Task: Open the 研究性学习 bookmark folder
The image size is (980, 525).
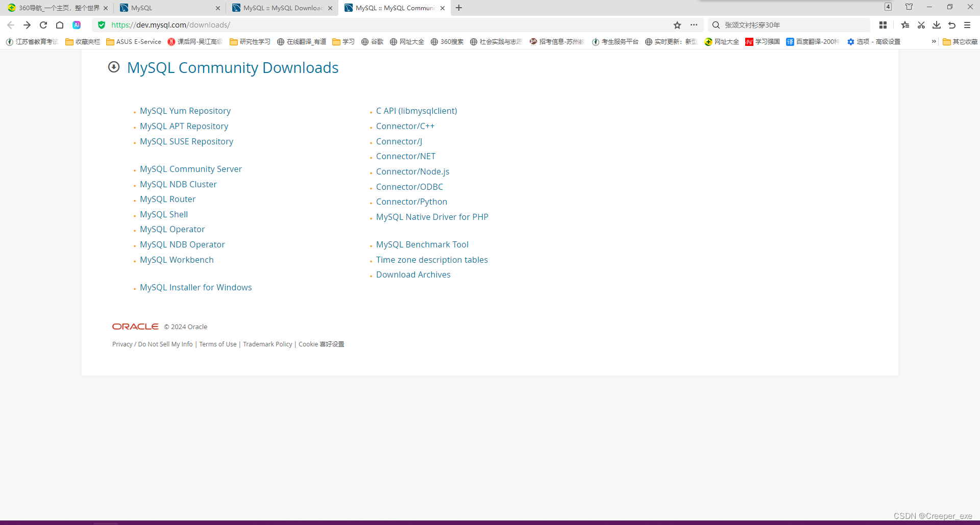Action: point(250,42)
